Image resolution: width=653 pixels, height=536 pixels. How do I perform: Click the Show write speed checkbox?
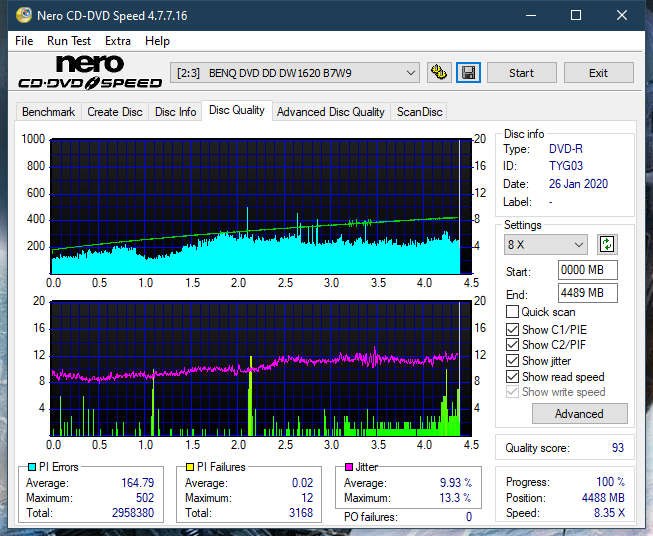pyautogui.click(x=512, y=392)
